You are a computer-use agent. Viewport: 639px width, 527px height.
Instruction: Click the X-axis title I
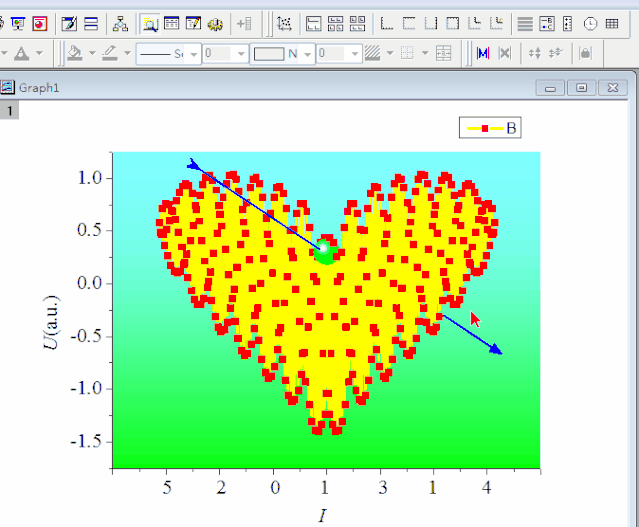tap(323, 515)
